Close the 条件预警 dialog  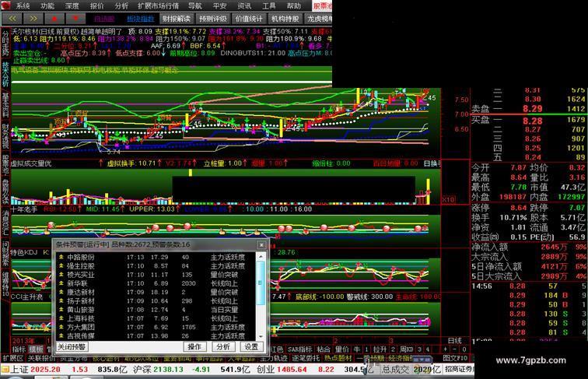tap(261, 244)
